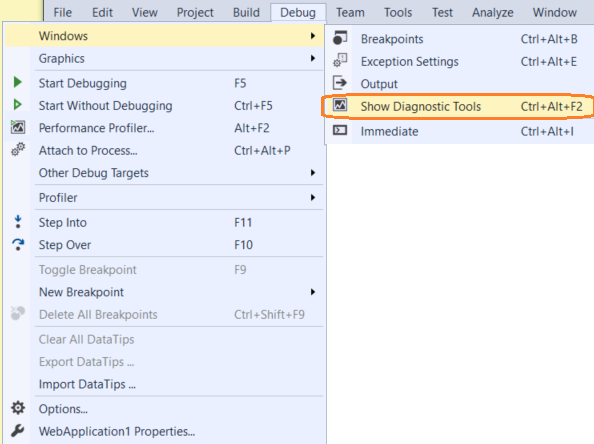Click the Breakpoints window icon
The image size is (594, 444).
(x=340, y=38)
